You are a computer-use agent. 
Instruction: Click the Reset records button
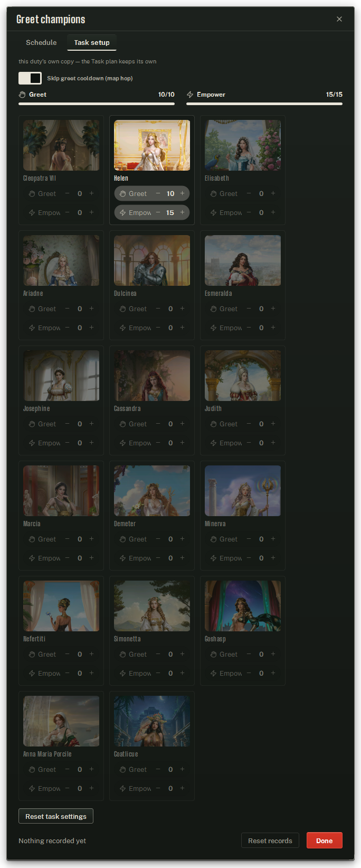coord(270,841)
